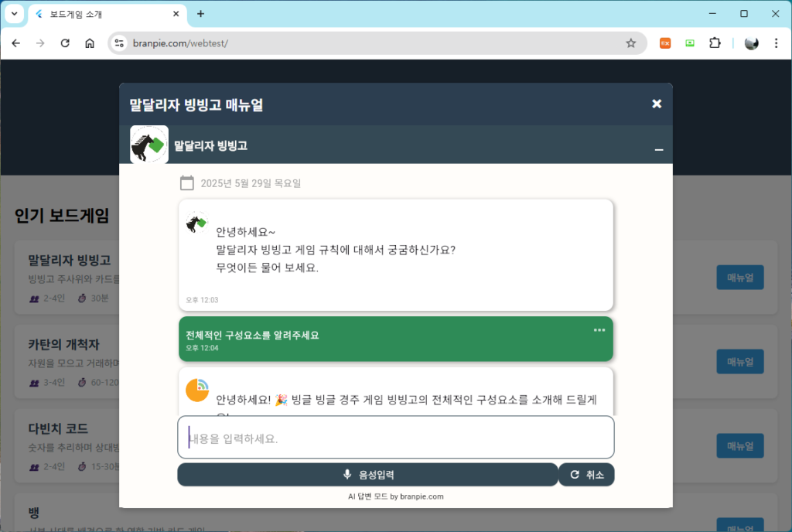792x532 pixels.
Task: Click the 3-4인 player count on 카탄의 개척자 card
Action: pos(47,383)
